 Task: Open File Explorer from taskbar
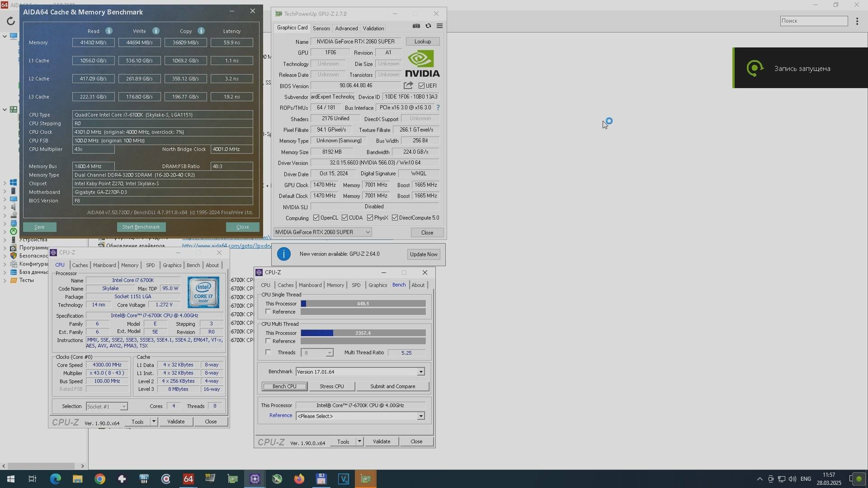tap(77, 479)
